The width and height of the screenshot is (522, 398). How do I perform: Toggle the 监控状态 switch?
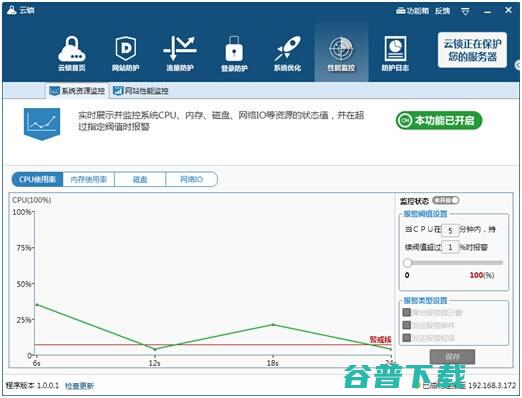point(446,200)
